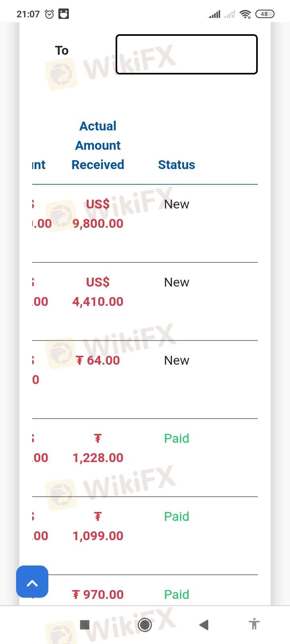290x644 pixels.
Task: Tap the accessibility figure icon
Action: pos(254,624)
